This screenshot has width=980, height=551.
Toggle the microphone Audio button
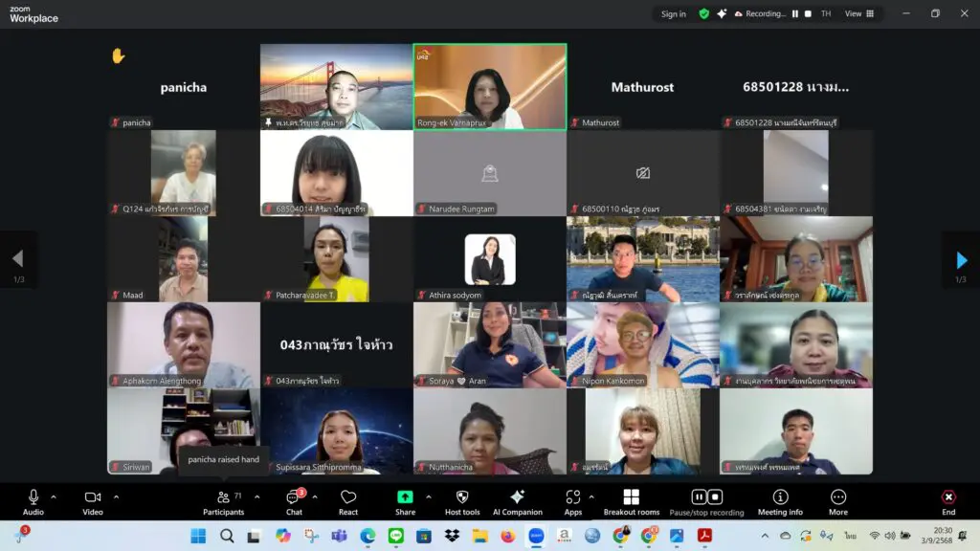point(33,501)
